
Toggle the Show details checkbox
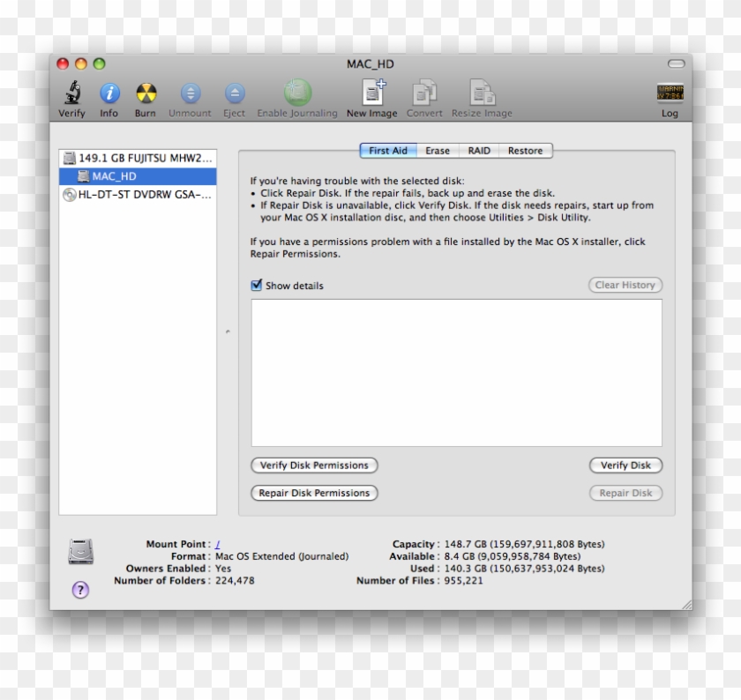(x=257, y=285)
